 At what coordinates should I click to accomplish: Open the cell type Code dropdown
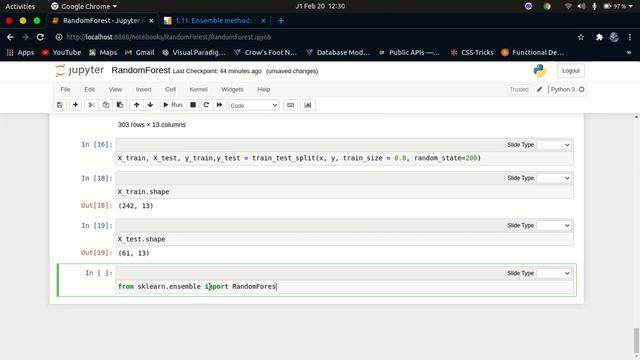coord(253,105)
